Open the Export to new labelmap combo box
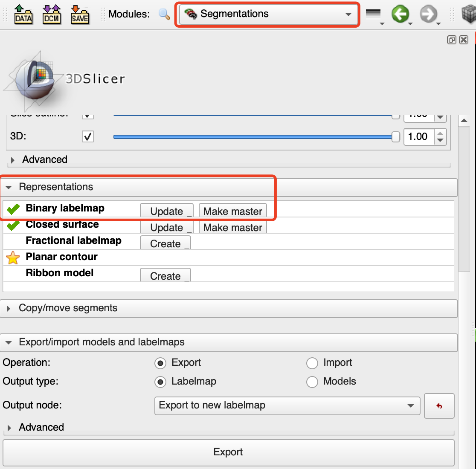The width and height of the screenshot is (476, 469). tap(287, 405)
